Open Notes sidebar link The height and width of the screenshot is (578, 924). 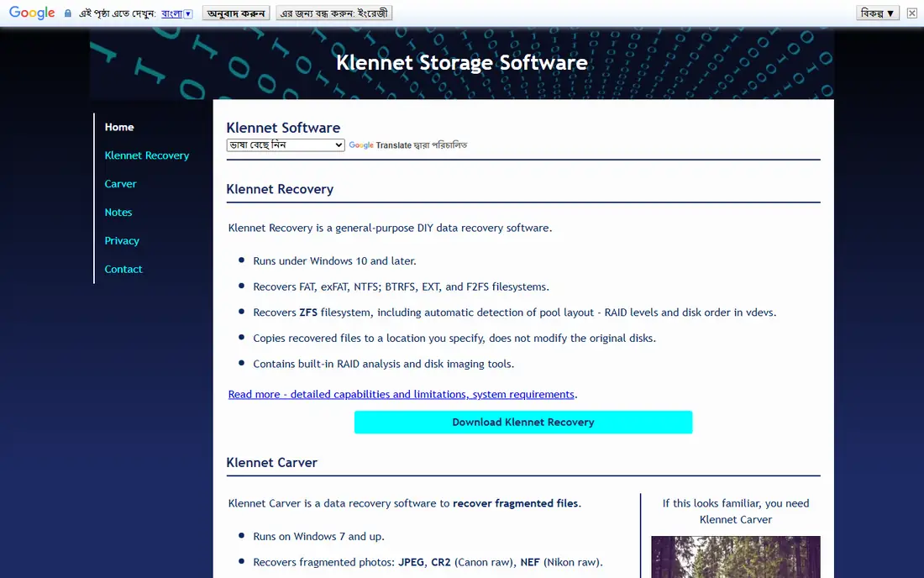pyautogui.click(x=118, y=212)
